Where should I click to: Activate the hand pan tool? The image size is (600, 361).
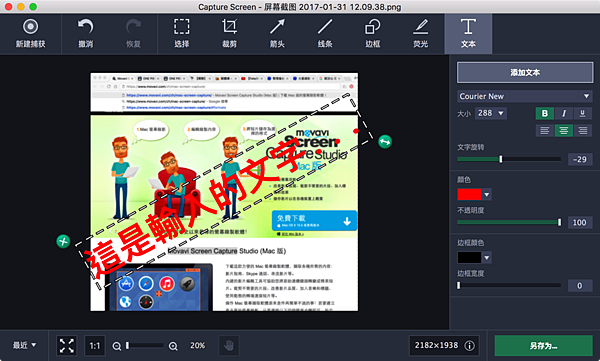tap(229, 346)
